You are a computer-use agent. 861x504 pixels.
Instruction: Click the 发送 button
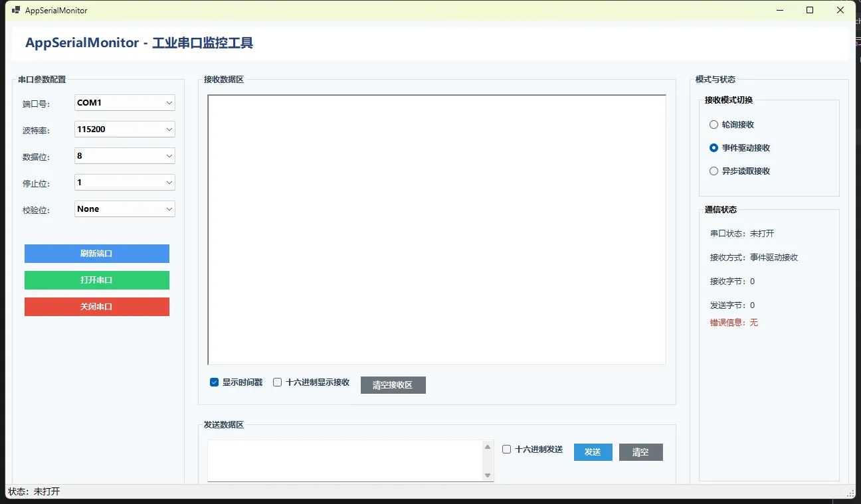593,452
